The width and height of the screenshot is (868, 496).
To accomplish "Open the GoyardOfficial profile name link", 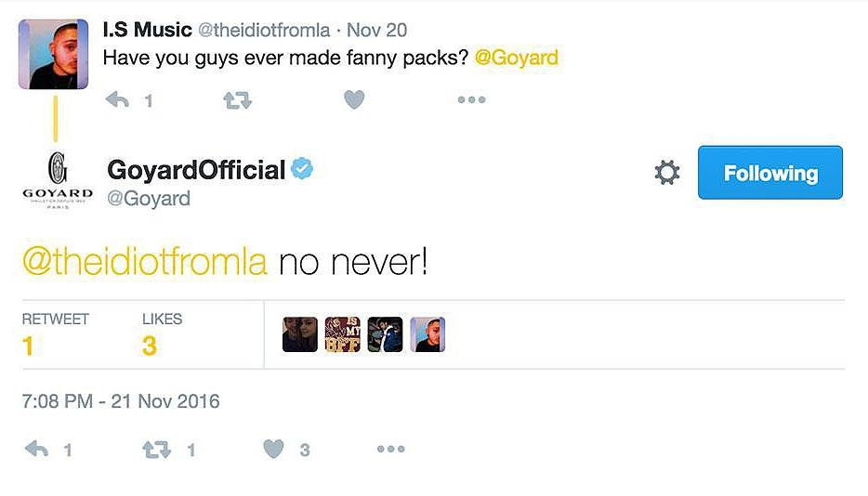I will tap(197, 170).
